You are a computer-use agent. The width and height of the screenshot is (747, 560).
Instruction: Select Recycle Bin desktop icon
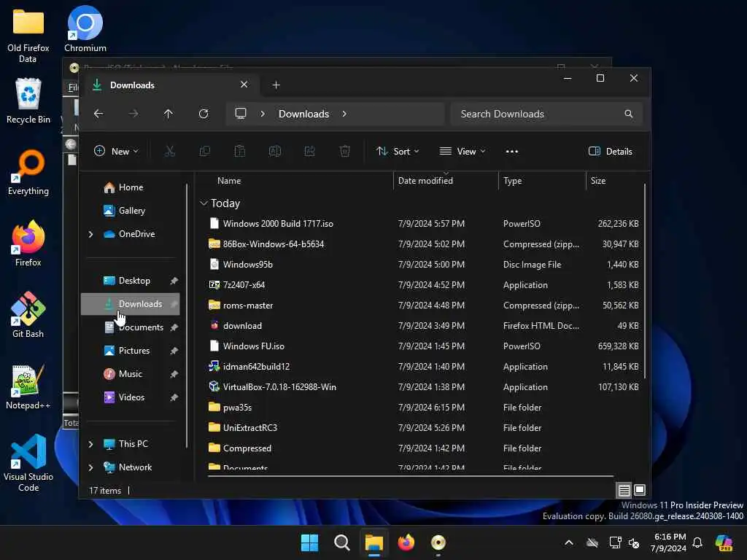(x=28, y=101)
